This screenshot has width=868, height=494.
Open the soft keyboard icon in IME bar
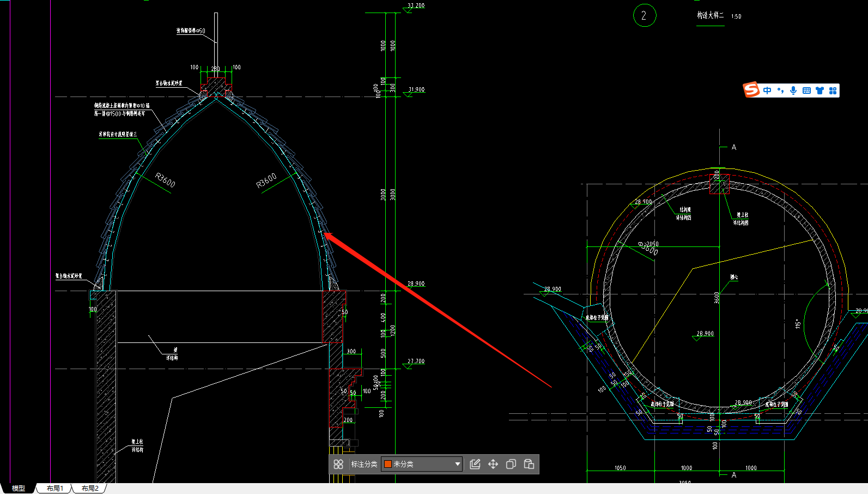tap(806, 91)
